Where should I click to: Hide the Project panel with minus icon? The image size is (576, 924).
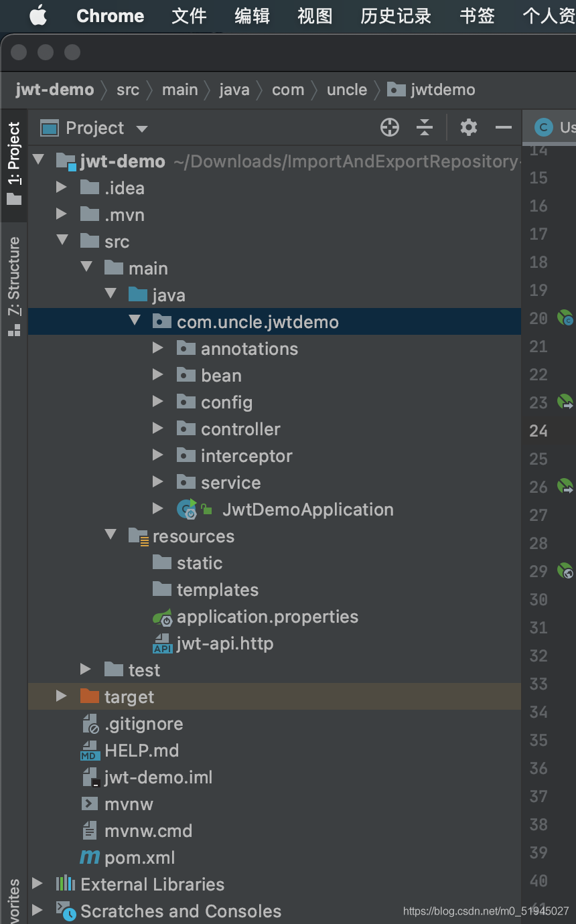(503, 127)
